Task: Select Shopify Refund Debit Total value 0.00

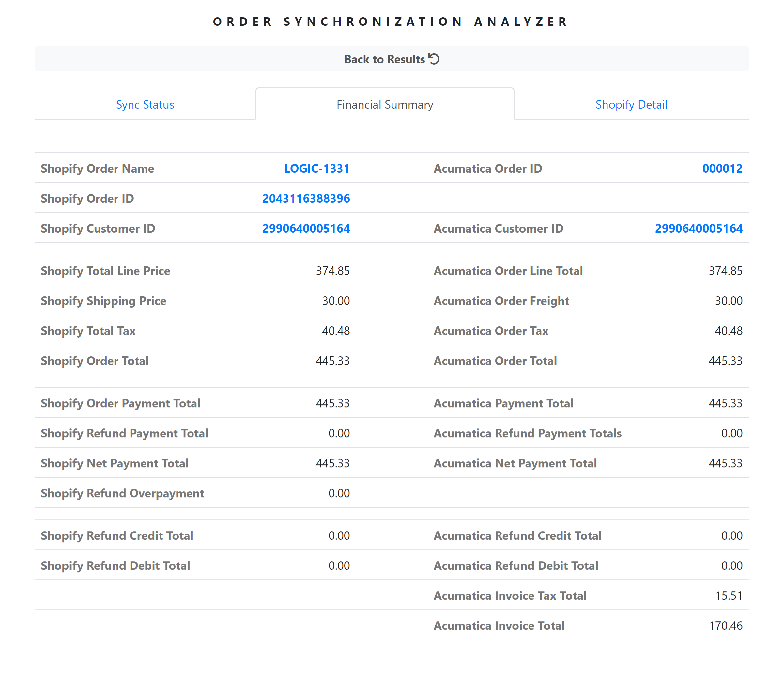Action: [339, 566]
